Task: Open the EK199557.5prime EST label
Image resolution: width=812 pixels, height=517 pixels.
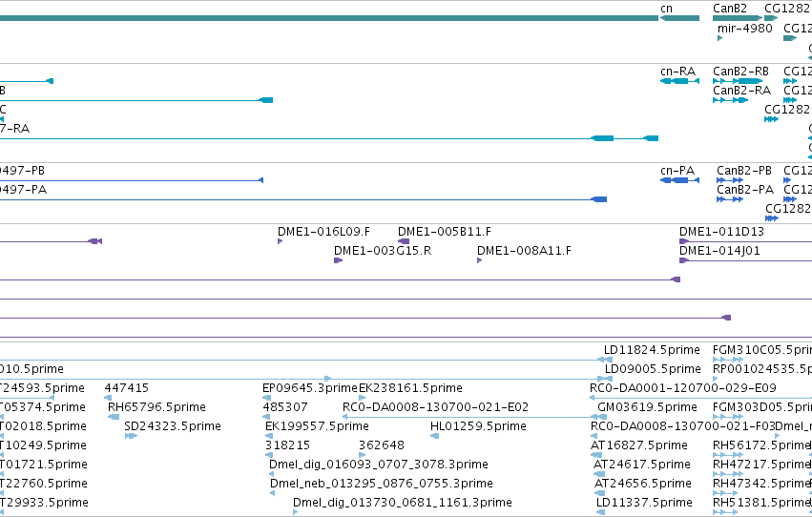Action: pos(317,426)
